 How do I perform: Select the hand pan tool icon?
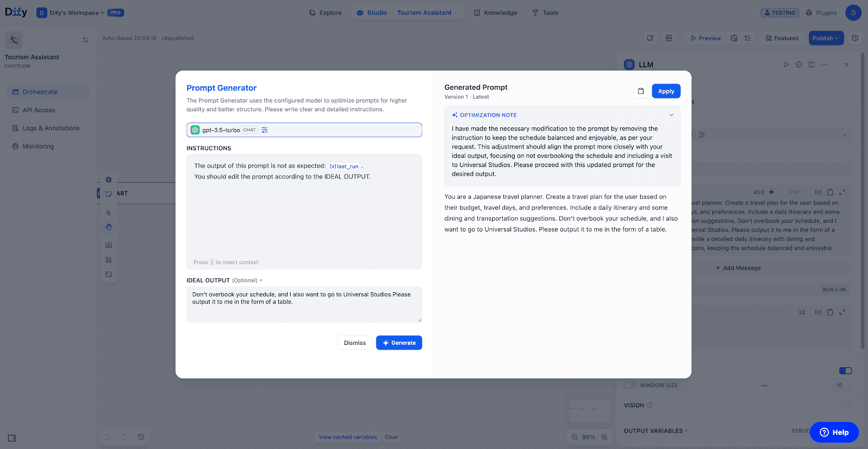[108, 227]
